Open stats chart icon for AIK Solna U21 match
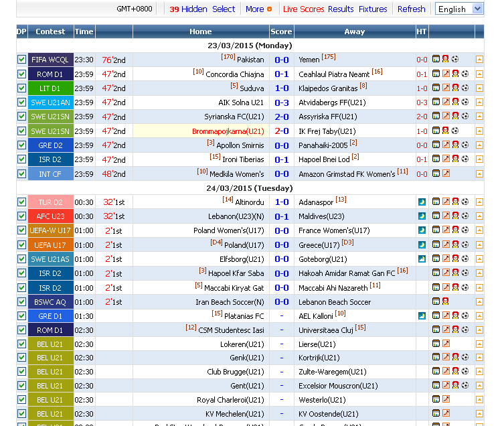 pyautogui.click(x=436, y=102)
